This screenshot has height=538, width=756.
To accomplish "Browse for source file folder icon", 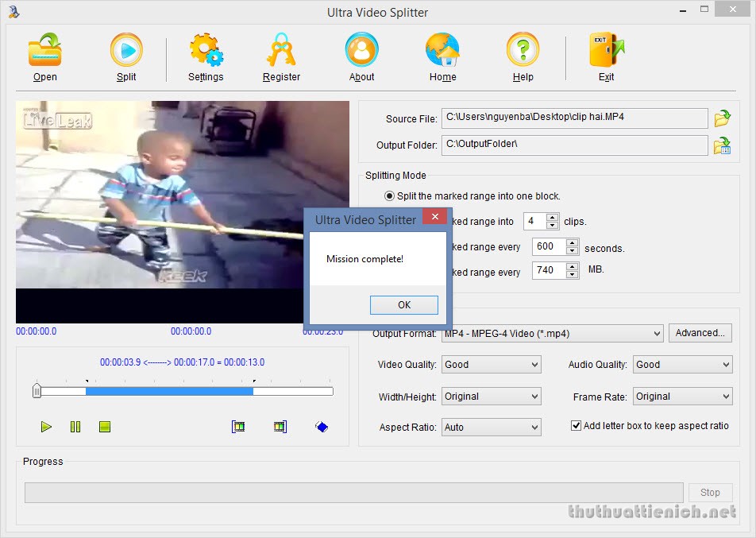I will coord(722,118).
